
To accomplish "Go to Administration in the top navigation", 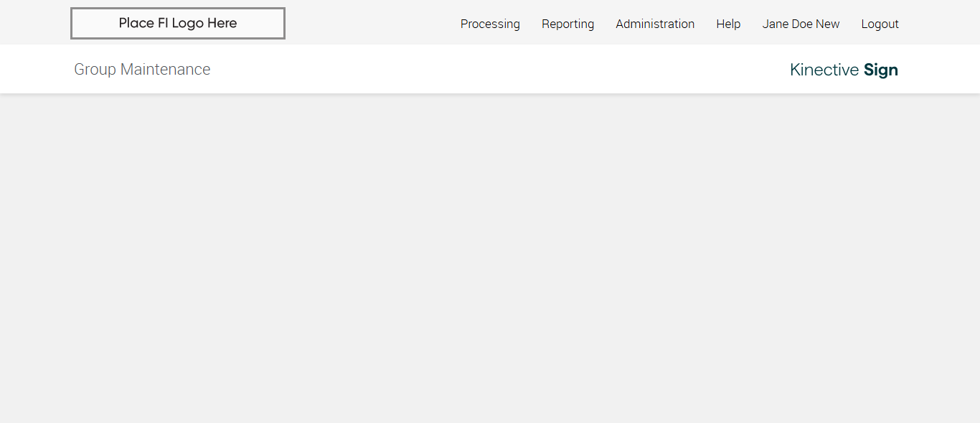I will pyautogui.click(x=655, y=24).
